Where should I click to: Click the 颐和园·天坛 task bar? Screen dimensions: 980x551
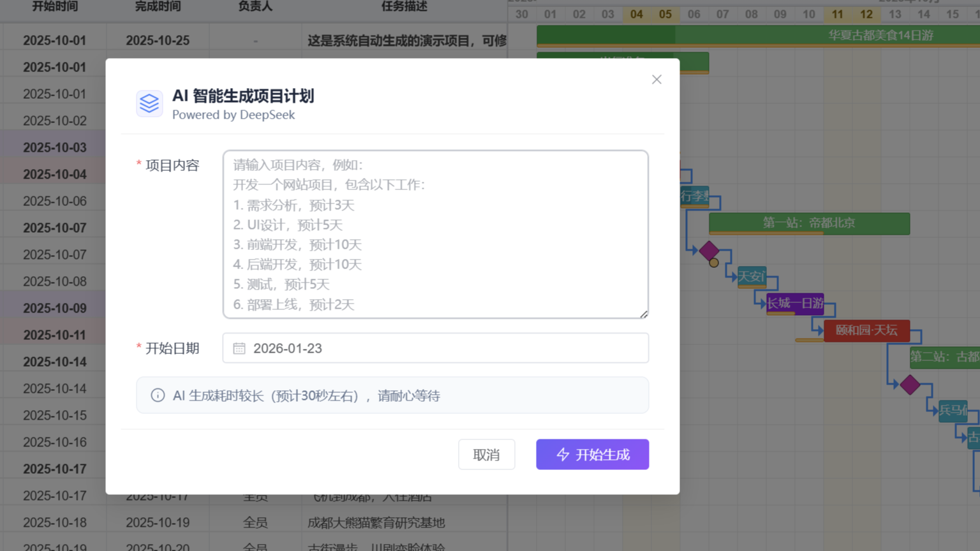tap(866, 331)
